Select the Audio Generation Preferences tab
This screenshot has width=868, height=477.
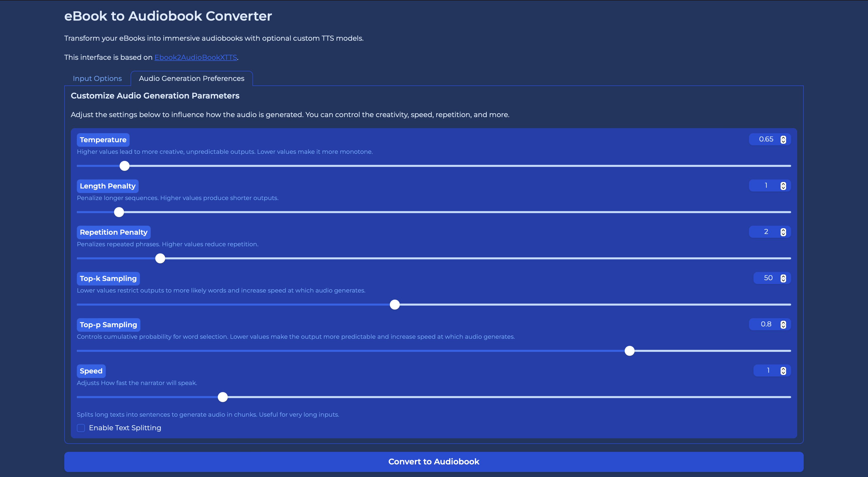pyautogui.click(x=191, y=79)
